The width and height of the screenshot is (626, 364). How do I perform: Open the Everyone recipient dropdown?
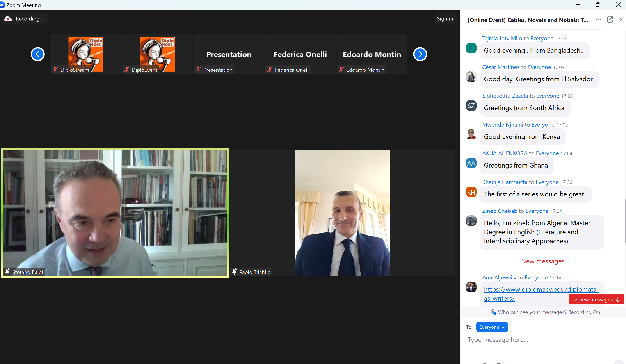coord(492,327)
